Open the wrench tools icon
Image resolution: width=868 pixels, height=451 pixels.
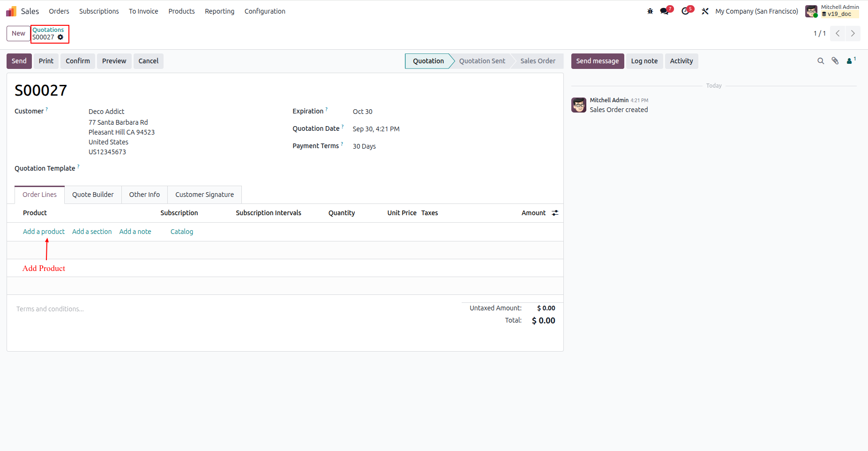coord(705,11)
